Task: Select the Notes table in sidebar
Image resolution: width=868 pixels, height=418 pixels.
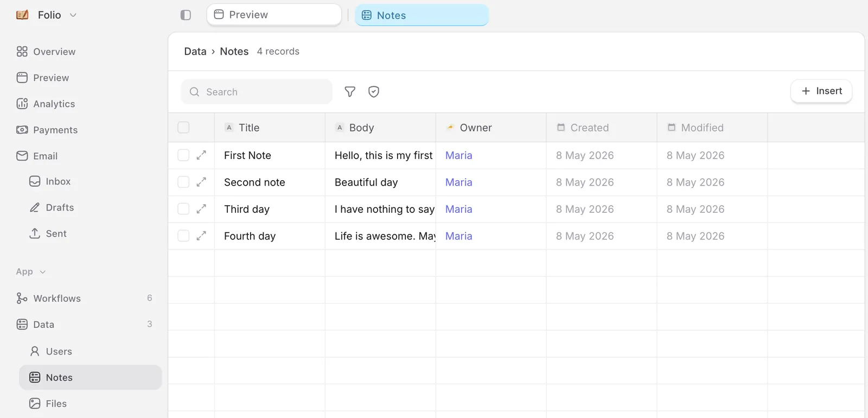Action: 91,377
